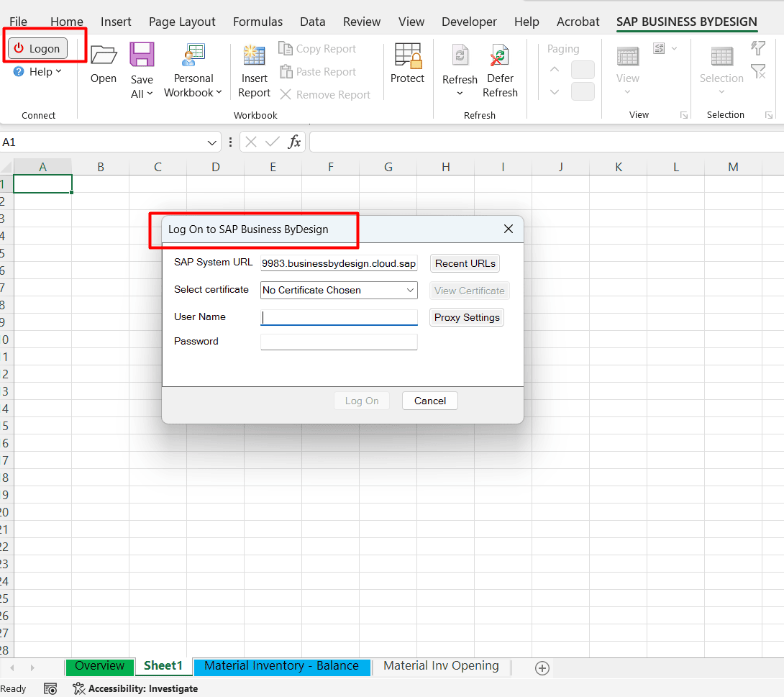Select cell A1

pos(42,184)
